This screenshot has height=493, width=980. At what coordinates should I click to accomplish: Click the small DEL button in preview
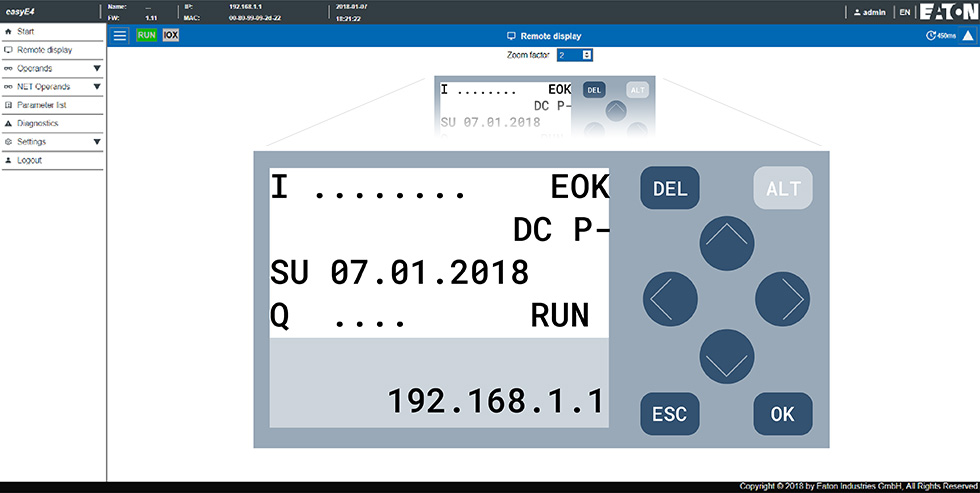click(594, 90)
